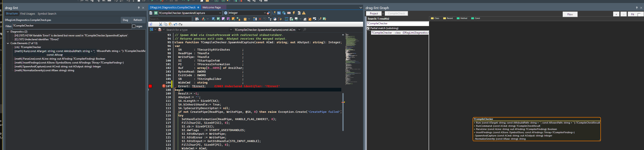
Task: Click the Method legend color swatch
Action: [458, 19]
